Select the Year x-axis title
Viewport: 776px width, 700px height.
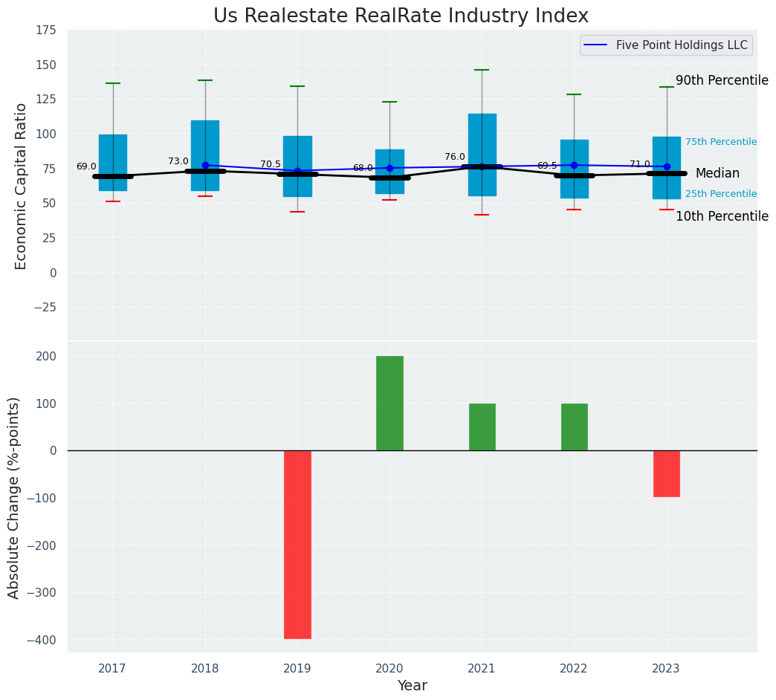coord(412,686)
